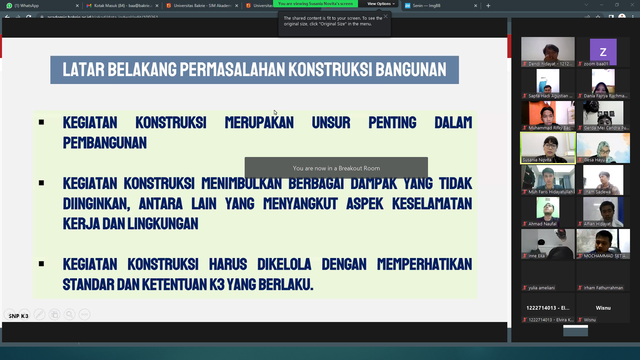The width and height of the screenshot is (640, 360).
Task: Select Muhammad Rifky's video thumbnail
Action: pyautogui.click(x=548, y=116)
